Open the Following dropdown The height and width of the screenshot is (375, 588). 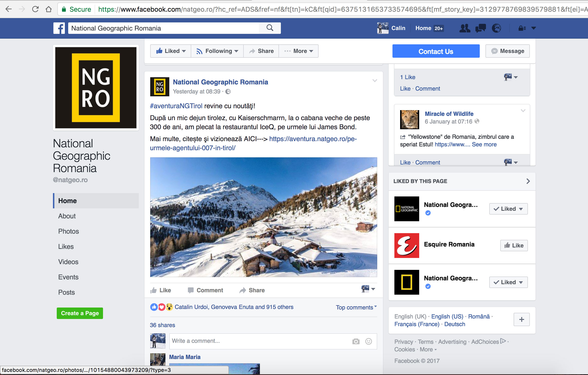coord(217,51)
